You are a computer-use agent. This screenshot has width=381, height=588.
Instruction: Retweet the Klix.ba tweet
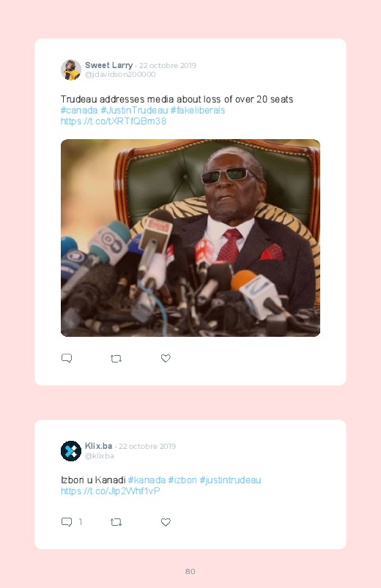(x=116, y=522)
